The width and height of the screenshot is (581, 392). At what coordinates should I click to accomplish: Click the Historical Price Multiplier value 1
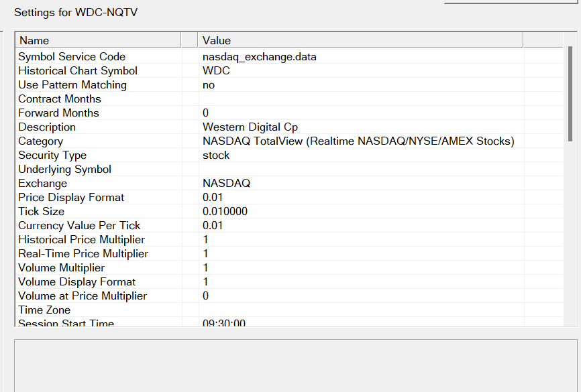click(x=206, y=239)
